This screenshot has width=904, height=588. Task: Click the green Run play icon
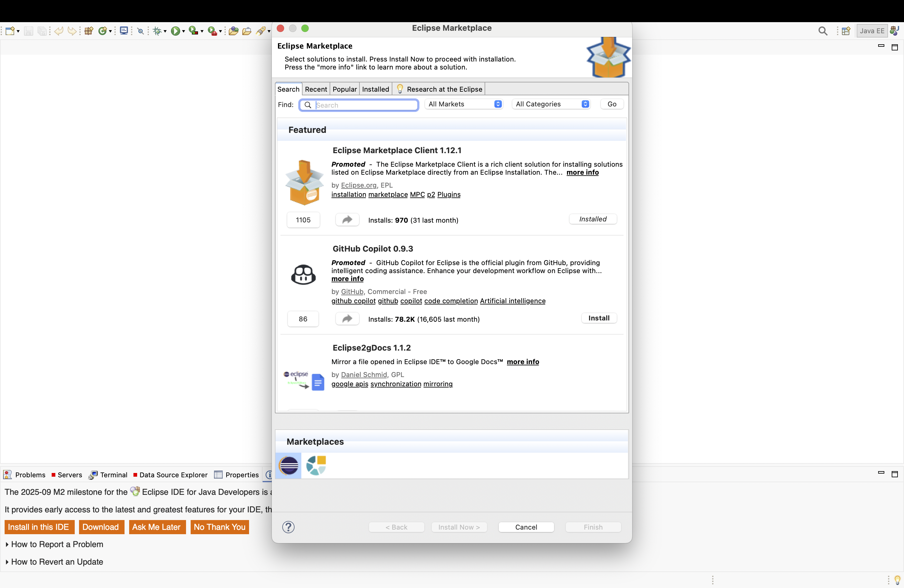pos(176,31)
